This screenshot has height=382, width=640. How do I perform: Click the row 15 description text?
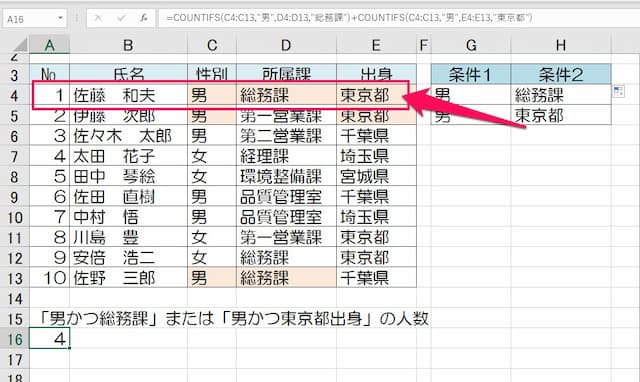click(x=234, y=319)
